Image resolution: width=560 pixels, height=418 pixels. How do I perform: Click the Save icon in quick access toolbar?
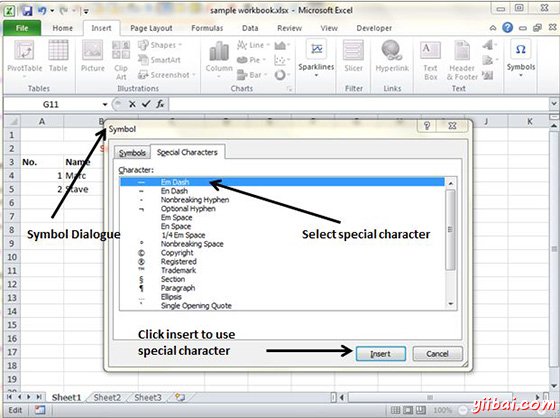[x=28, y=11]
